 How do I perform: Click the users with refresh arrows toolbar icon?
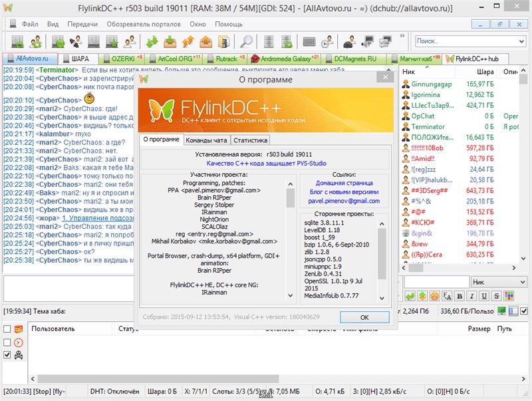point(35,42)
